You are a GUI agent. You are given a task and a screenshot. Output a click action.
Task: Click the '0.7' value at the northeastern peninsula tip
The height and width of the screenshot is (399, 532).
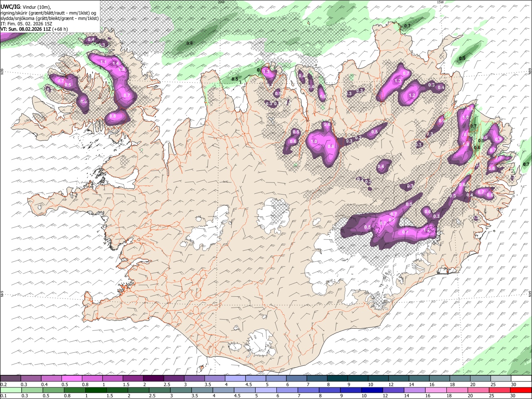point(407,26)
